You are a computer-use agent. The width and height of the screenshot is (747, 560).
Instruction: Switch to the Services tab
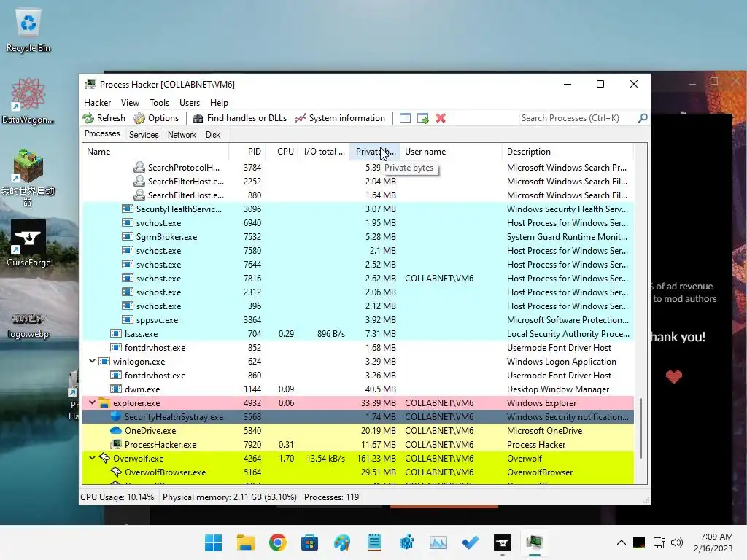pyautogui.click(x=144, y=135)
